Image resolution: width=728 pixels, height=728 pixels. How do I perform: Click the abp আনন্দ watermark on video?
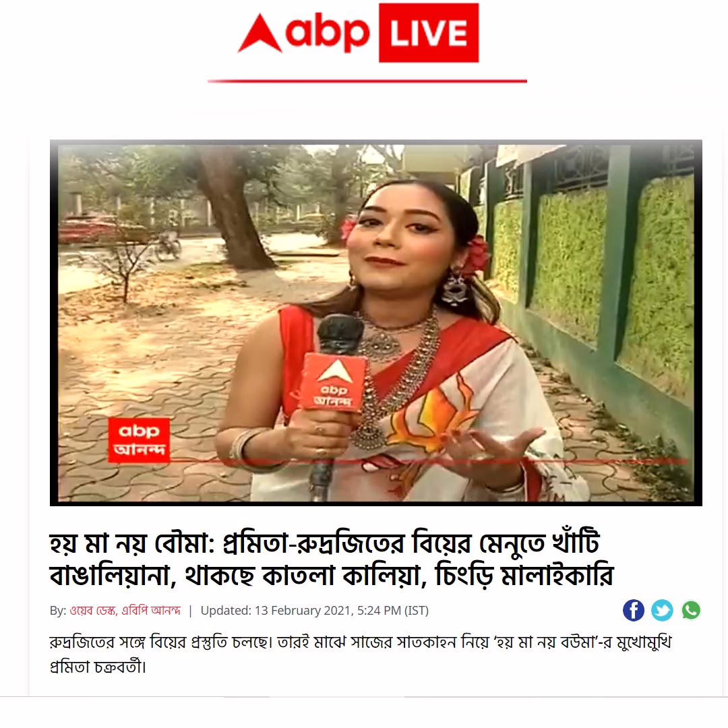[139, 439]
